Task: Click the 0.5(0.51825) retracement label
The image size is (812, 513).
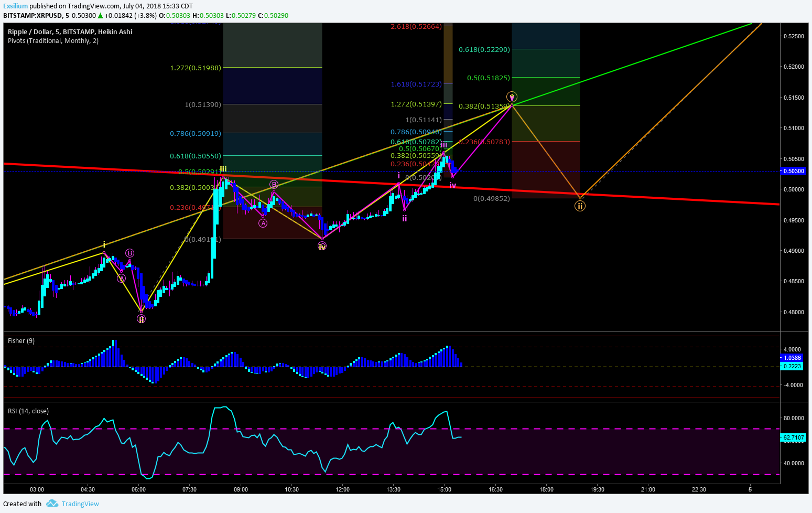Action: 489,78
